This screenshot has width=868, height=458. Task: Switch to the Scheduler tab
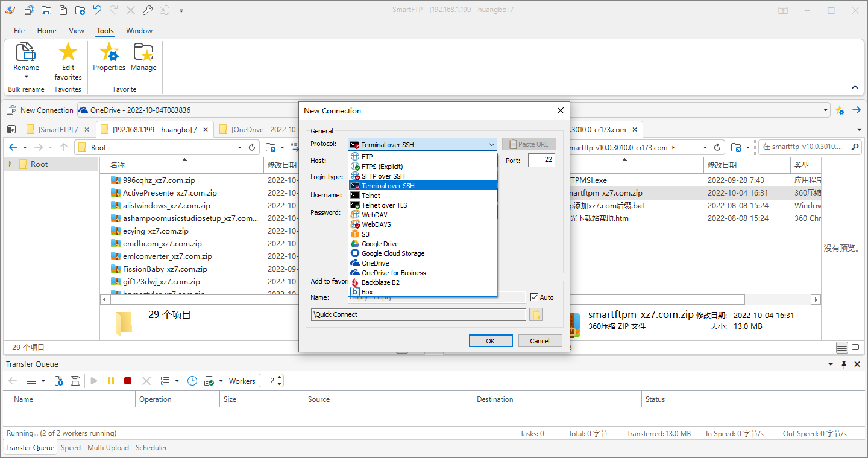pos(151,448)
